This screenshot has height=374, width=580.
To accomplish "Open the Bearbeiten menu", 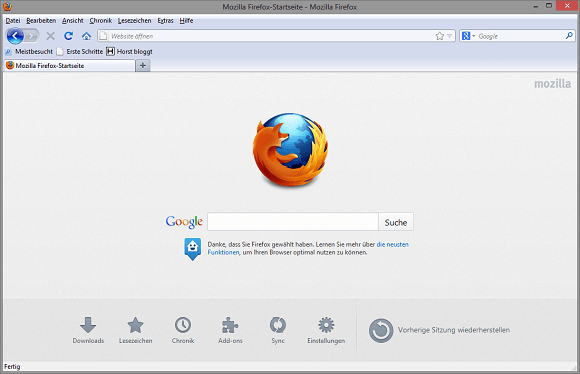I will point(41,21).
